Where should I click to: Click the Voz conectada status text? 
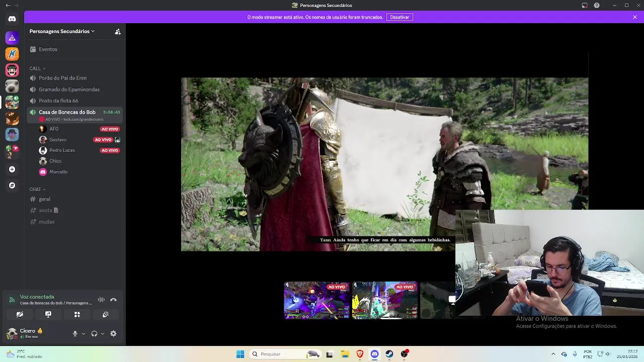coord(37,297)
